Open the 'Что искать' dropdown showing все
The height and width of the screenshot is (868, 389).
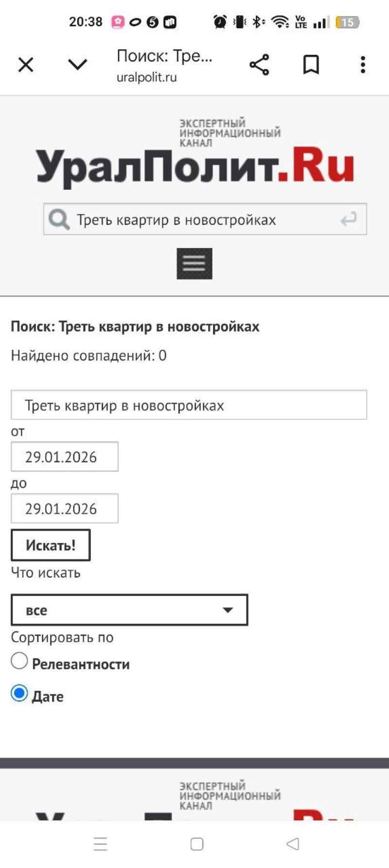point(129,610)
